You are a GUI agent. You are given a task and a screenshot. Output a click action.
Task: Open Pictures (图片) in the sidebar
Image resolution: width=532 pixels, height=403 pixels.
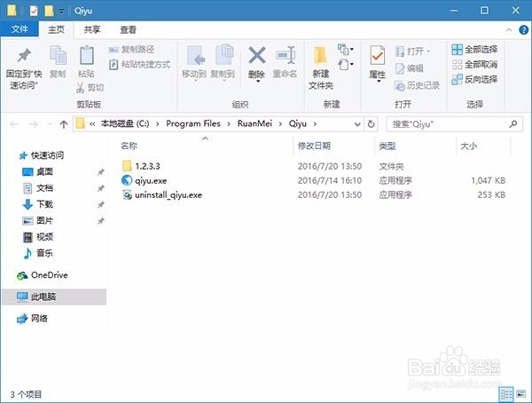click(37, 220)
